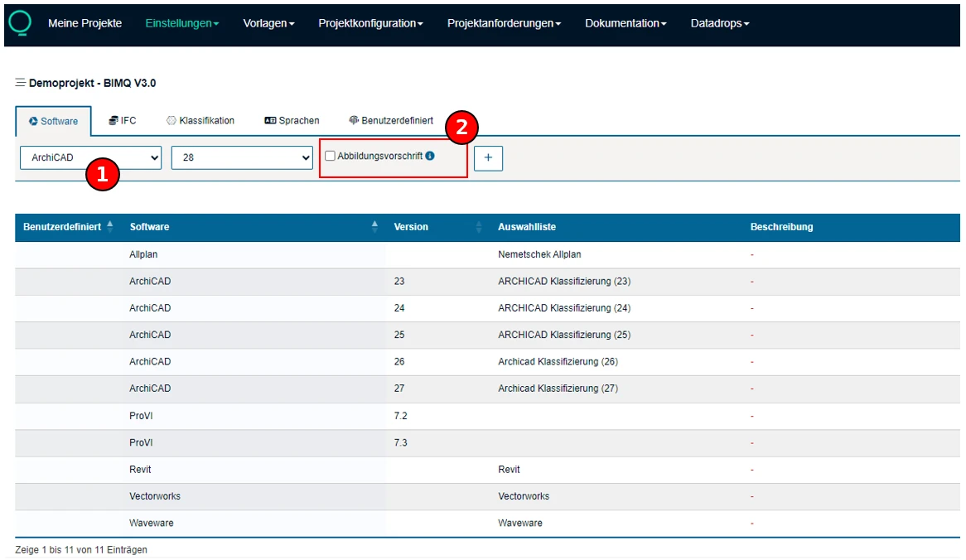The width and height of the screenshot is (966, 560).
Task: Enable the Abbildungsvorschrift checkbox
Action: point(331,156)
